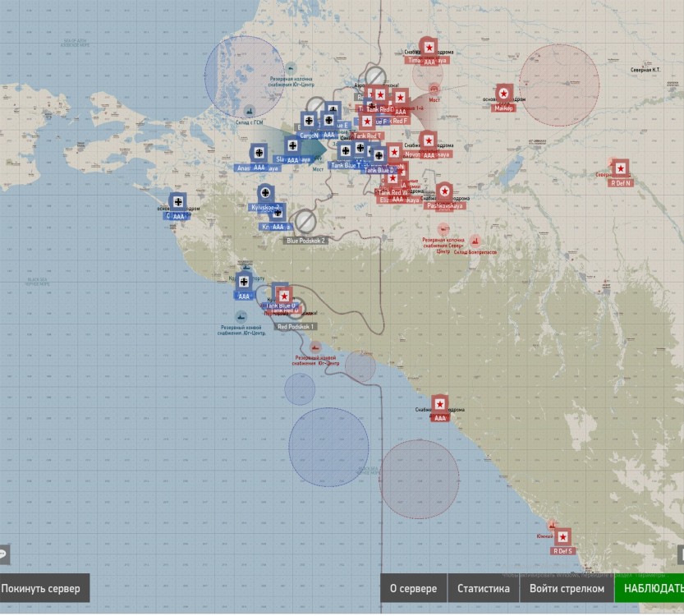Click the large red circle over the sea

click(x=420, y=479)
